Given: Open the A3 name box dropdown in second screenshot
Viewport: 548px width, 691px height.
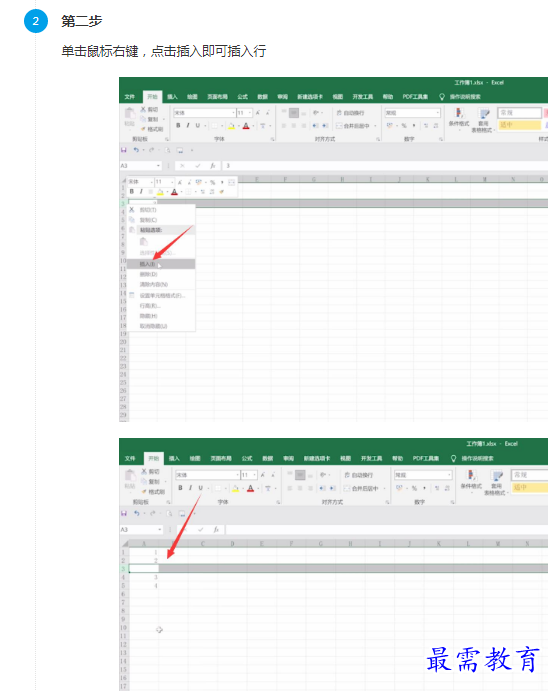Looking at the screenshot, I should coord(159,529).
